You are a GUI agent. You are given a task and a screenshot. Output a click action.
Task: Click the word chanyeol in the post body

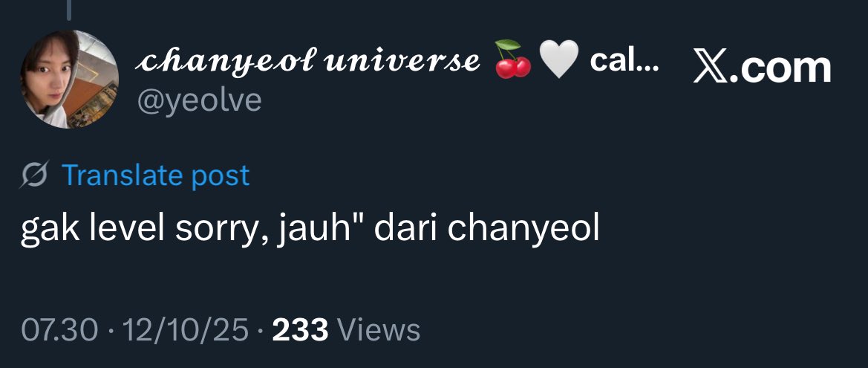click(523, 227)
